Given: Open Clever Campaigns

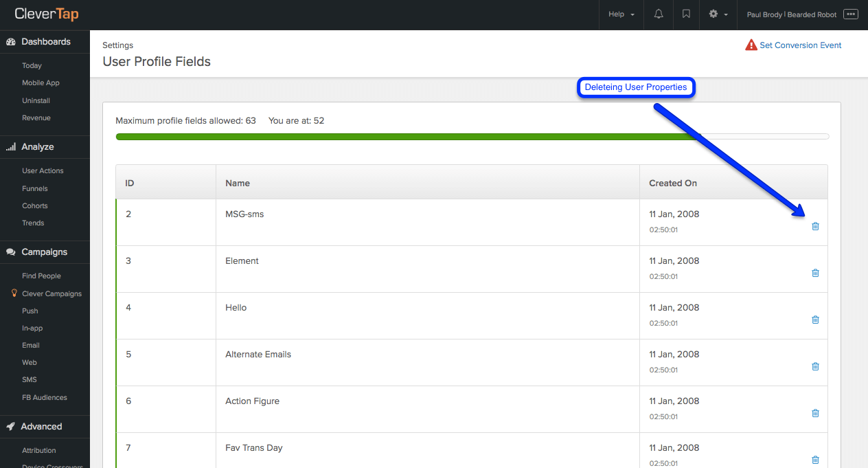Looking at the screenshot, I should point(52,293).
